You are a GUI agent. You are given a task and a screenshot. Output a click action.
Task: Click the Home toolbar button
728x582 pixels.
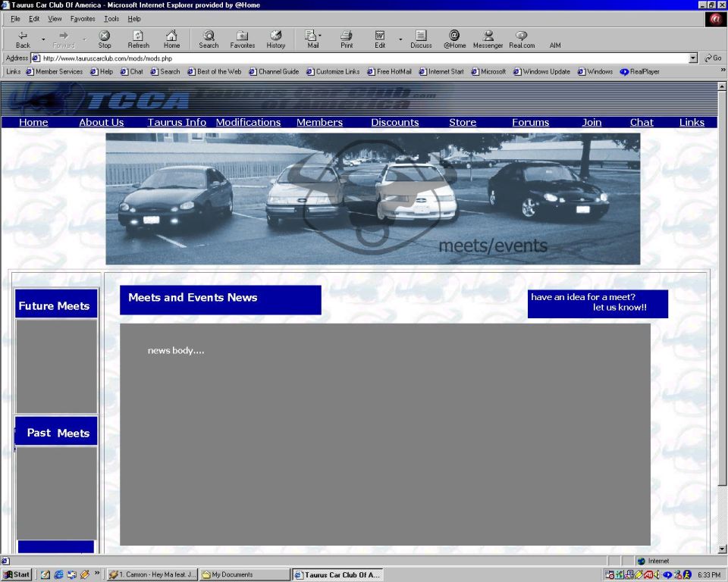coord(171,39)
